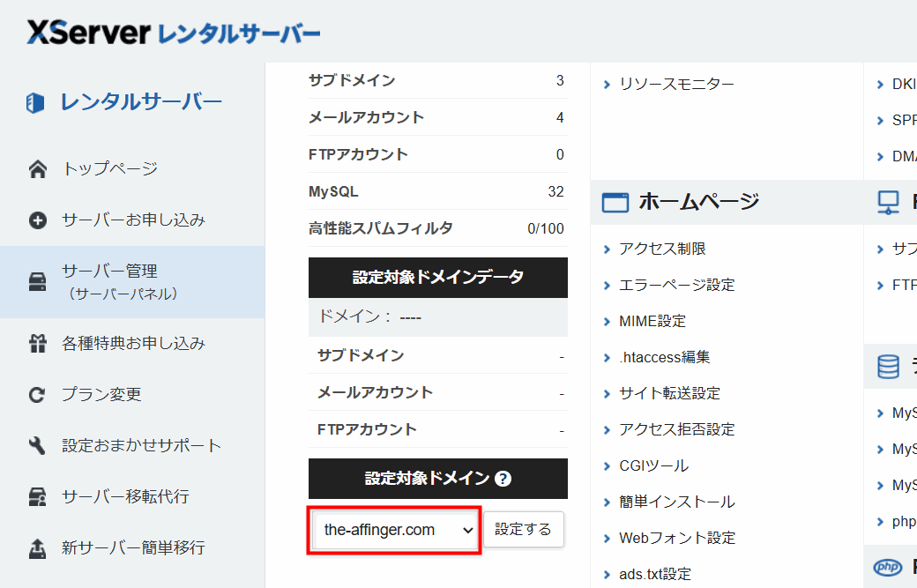Click the house icon beside トップページ

(x=38, y=169)
